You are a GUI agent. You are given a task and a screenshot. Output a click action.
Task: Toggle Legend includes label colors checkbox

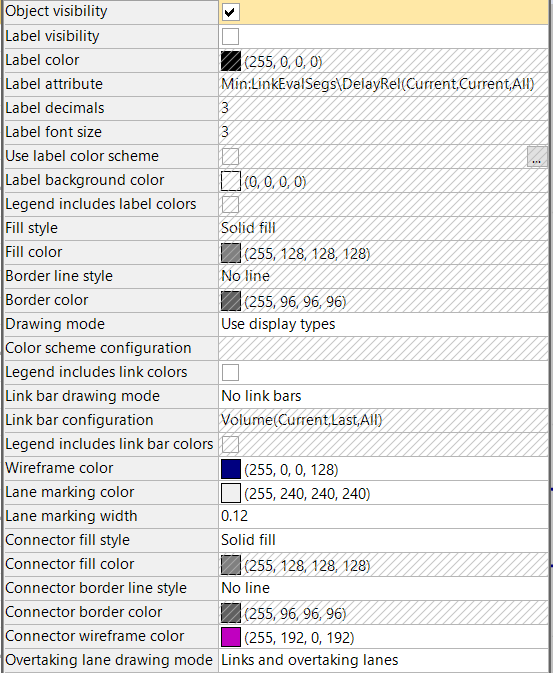(231, 205)
